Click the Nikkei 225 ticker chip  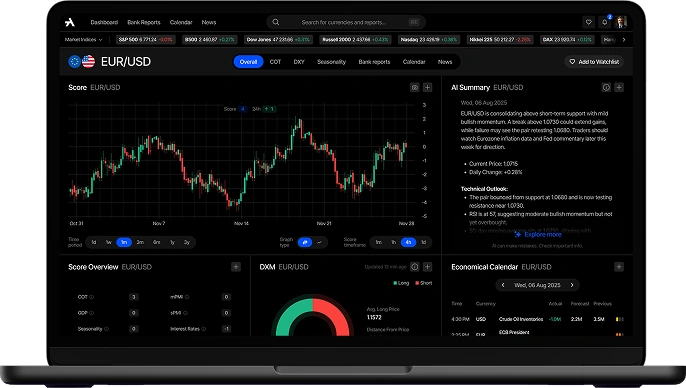[x=500, y=40]
